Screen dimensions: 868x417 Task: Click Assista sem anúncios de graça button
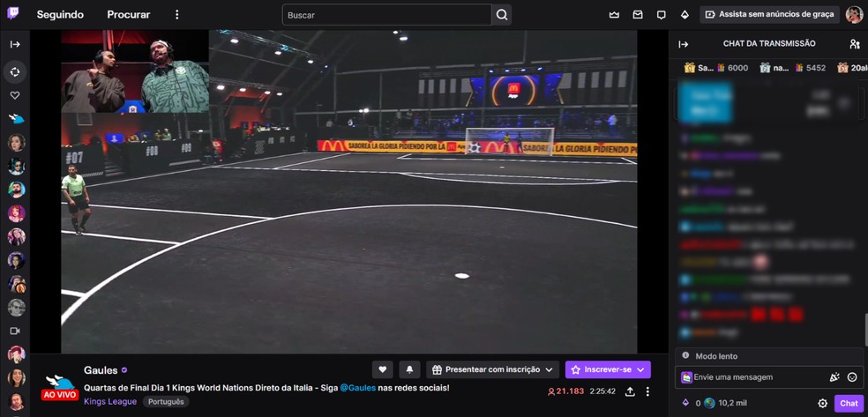[x=770, y=14]
